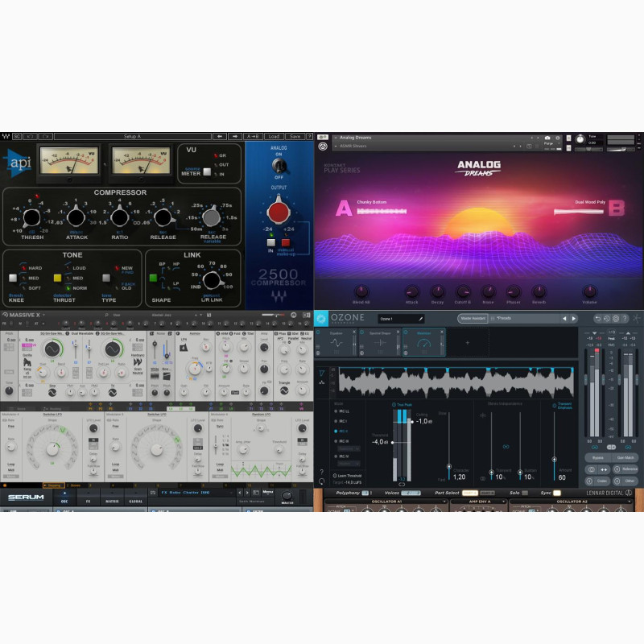Click the Master Assistant button in Ozone
The height and width of the screenshot is (644, 644).
point(473,318)
